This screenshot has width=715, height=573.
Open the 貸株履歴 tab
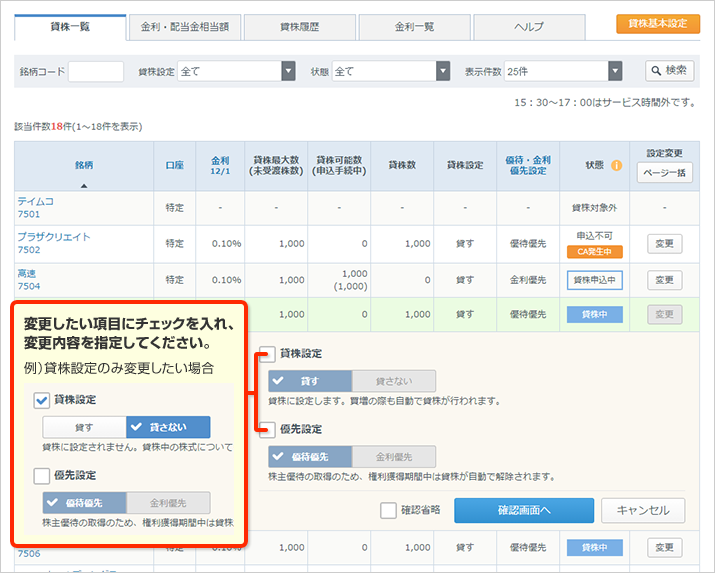(x=299, y=27)
